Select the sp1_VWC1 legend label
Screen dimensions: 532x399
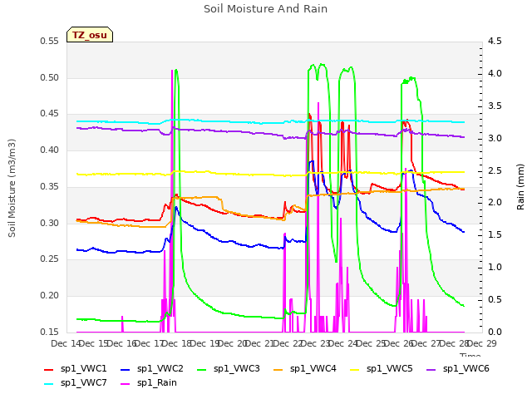83,369
